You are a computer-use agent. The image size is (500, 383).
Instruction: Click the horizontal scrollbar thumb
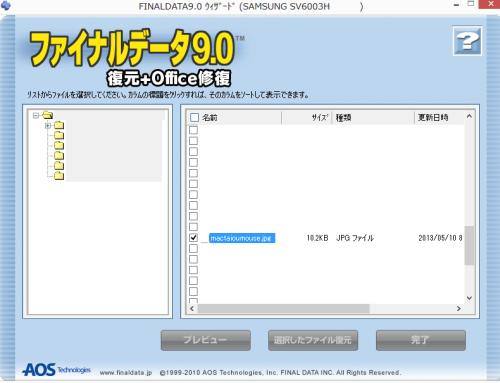pyautogui.click(x=283, y=309)
